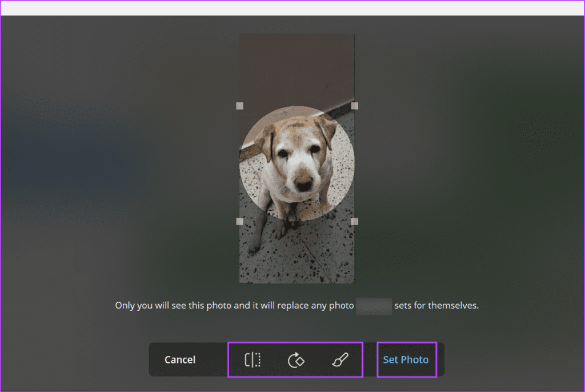This screenshot has height=392, width=585.
Task: Click the Cancel button in the bottom bar
Action: 179,359
